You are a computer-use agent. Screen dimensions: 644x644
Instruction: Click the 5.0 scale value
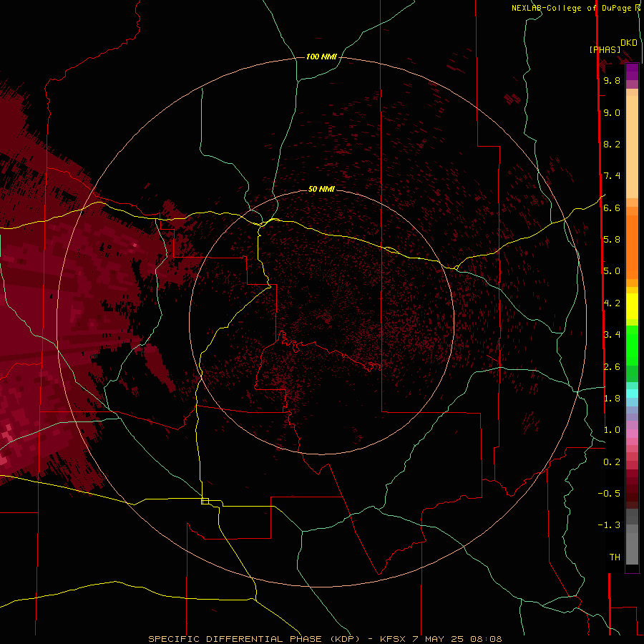tap(612, 271)
